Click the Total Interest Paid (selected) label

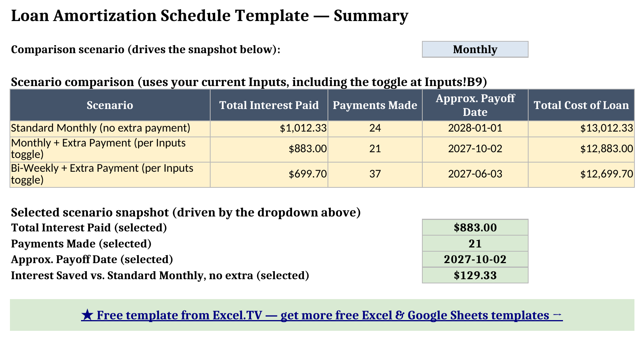(x=89, y=228)
